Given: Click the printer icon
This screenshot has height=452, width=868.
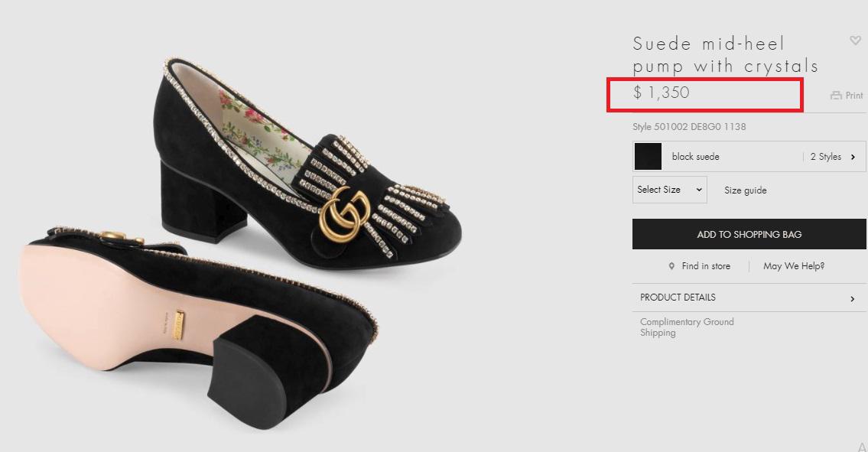Looking at the screenshot, I should [836, 96].
